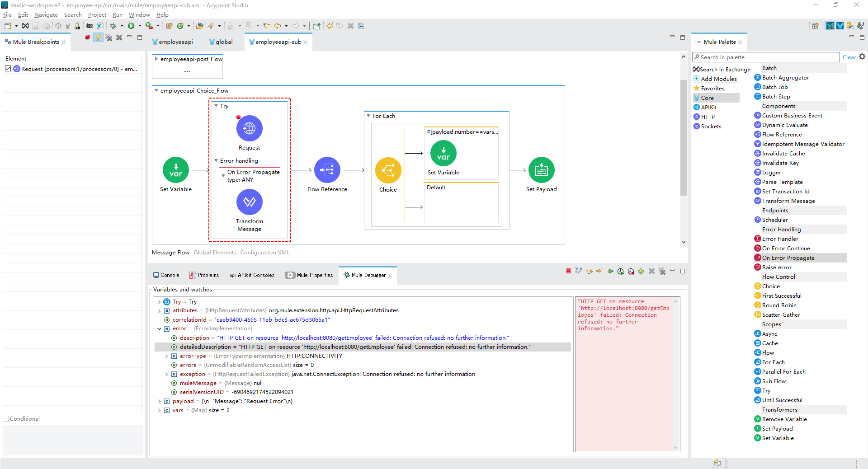The image size is (868, 469).
Task: Click the Run to processor debugger icon
Action: click(599, 271)
